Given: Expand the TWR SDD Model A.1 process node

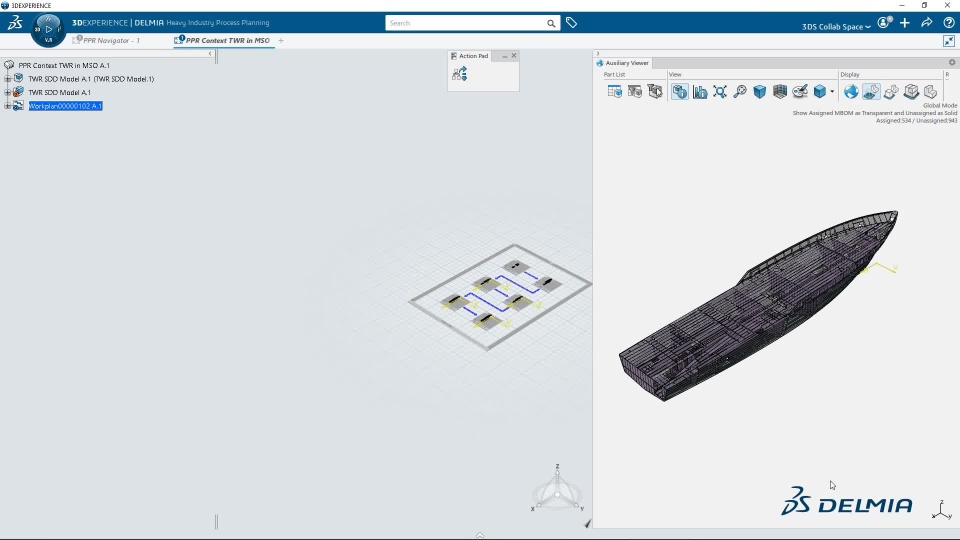Looking at the screenshot, I should 7,92.
